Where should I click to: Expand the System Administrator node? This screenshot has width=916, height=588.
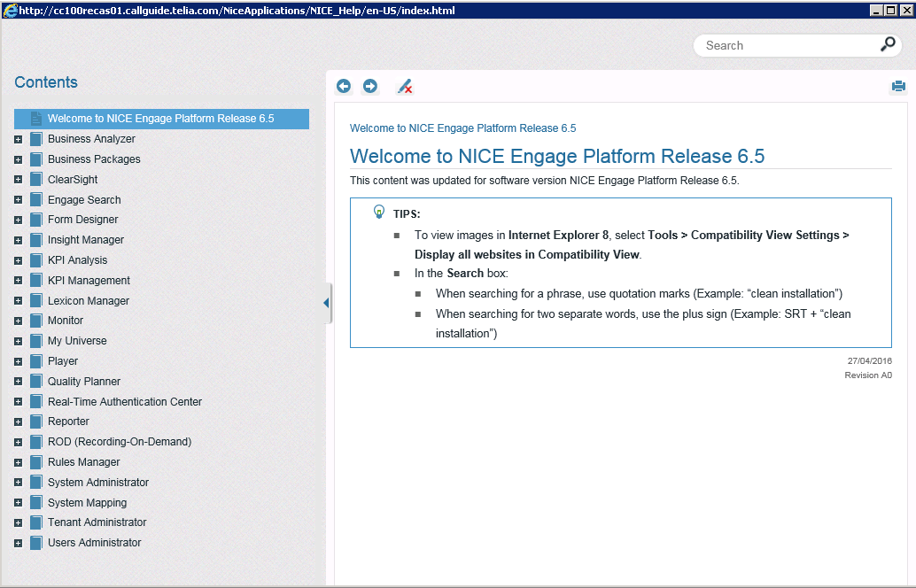(x=18, y=483)
